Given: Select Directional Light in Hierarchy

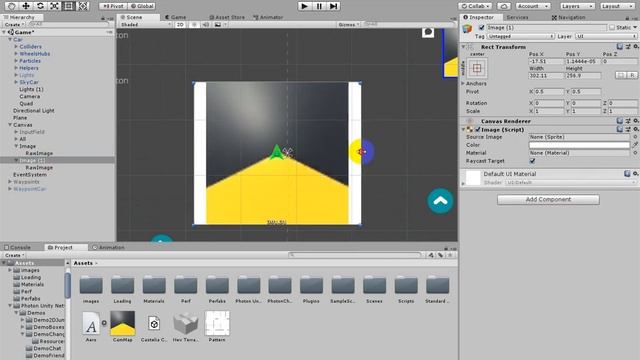Looking at the screenshot, I should click(x=33, y=111).
